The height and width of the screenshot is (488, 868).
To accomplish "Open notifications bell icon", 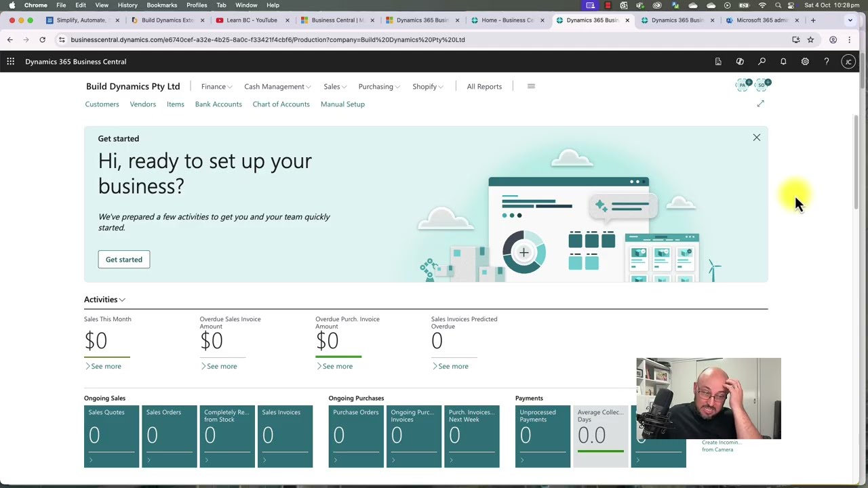I will tap(783, 62).
